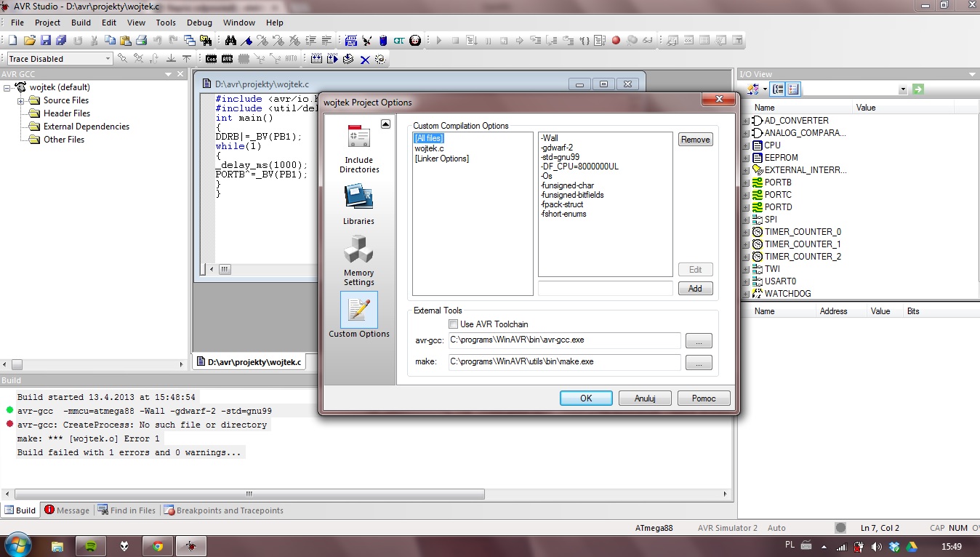
Task: Expand the EEPROM node
Action: (x=746, y=158)
